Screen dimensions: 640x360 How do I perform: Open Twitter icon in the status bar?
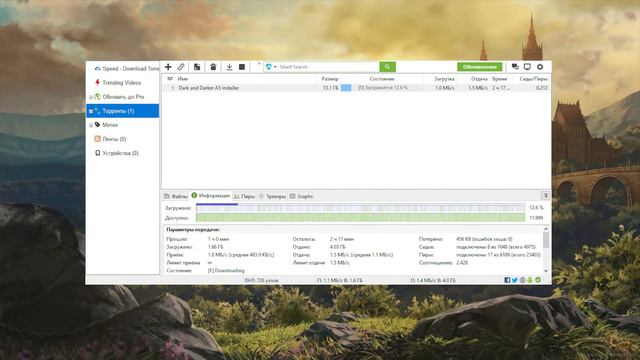[x=515, y=280]
